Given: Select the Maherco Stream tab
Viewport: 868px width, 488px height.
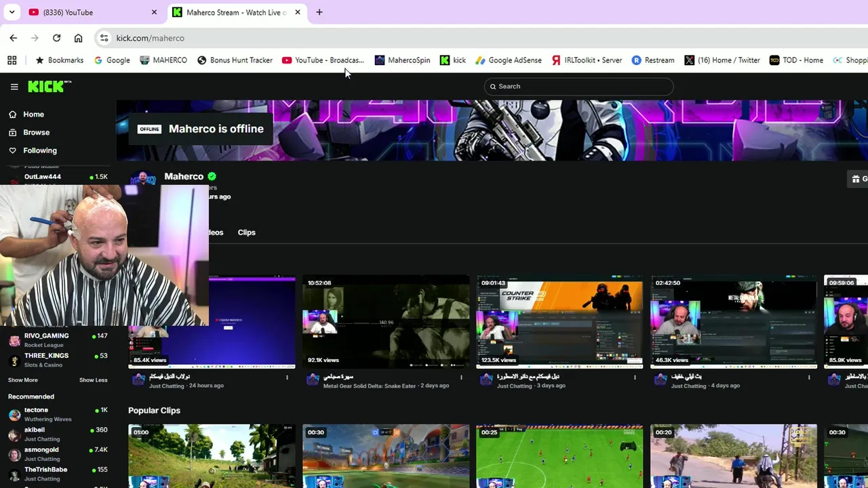Looking at the screenshot, I should coord(236,12).
